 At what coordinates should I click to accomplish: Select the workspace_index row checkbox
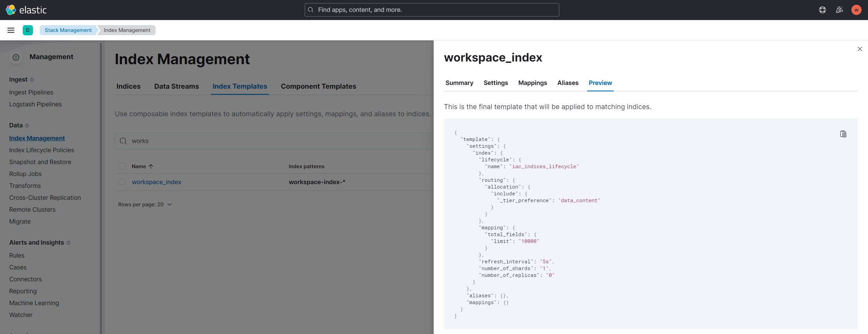pyautogui.click(x=122, y=182)
